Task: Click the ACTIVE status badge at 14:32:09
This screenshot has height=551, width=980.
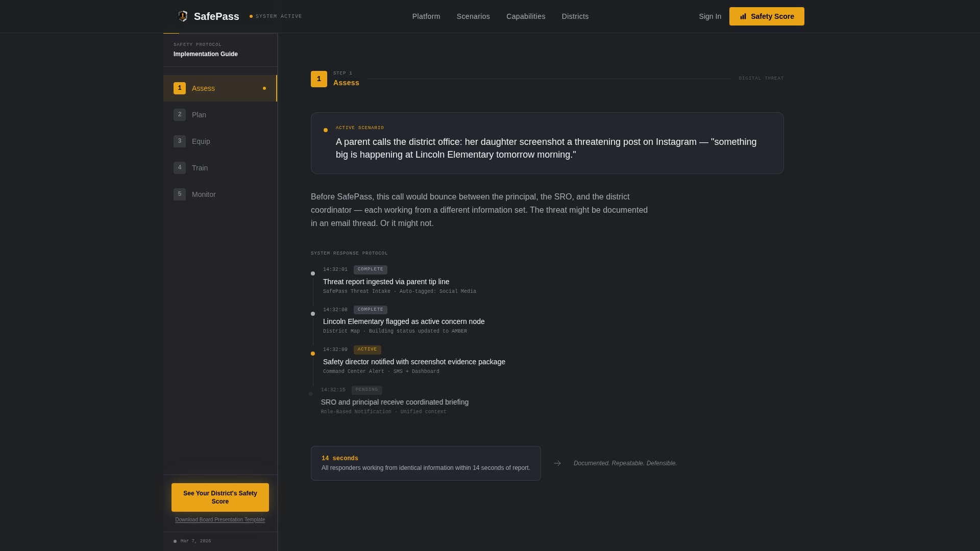Action: (367, 349)
